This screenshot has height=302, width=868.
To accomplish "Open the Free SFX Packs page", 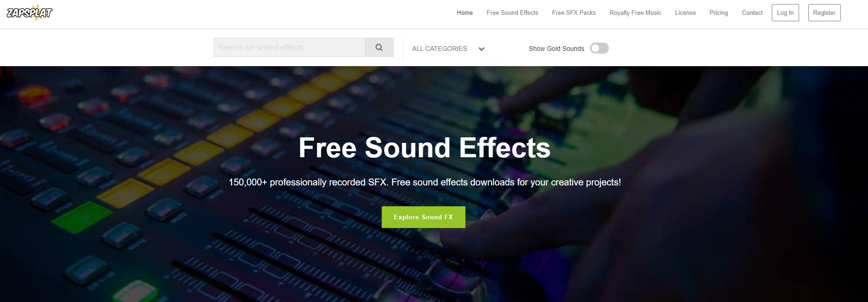I will pos(574,13).
